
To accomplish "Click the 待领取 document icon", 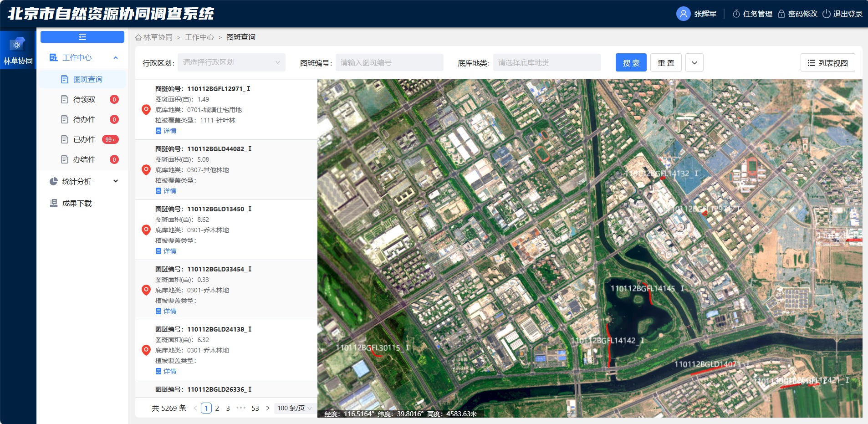I will (x=65, y=99).
